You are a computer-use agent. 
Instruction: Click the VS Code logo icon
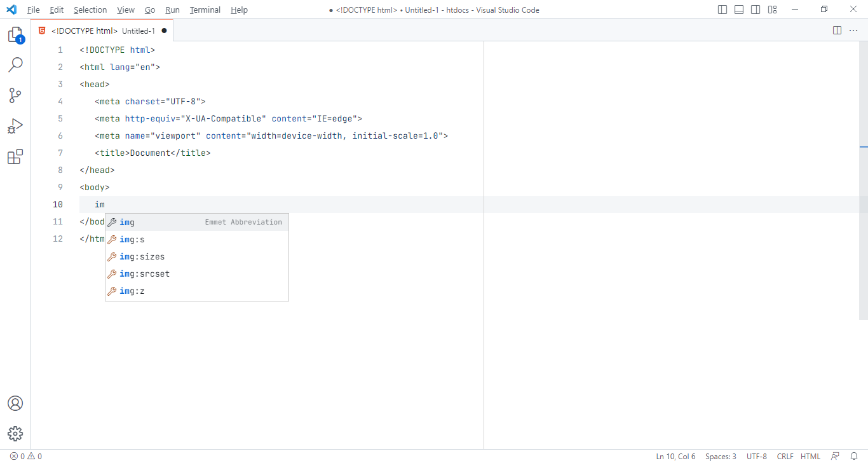pyautogui.click(x=11, y=10)
